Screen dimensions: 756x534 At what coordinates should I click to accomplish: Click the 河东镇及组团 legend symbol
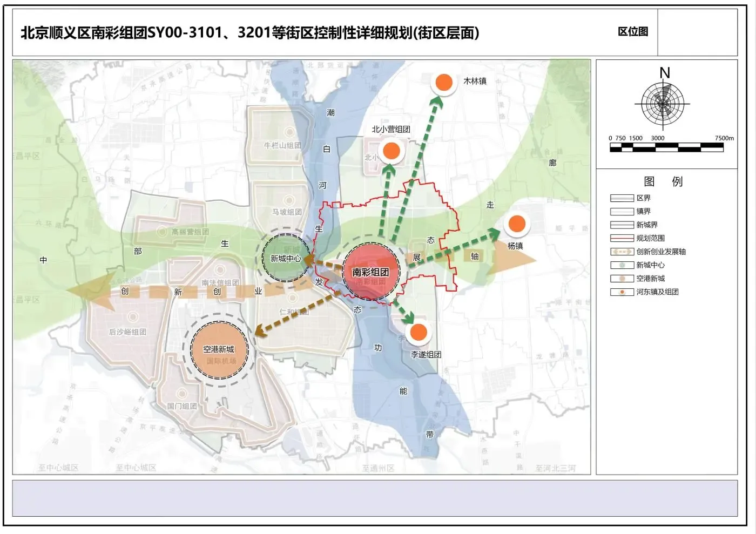622,292
